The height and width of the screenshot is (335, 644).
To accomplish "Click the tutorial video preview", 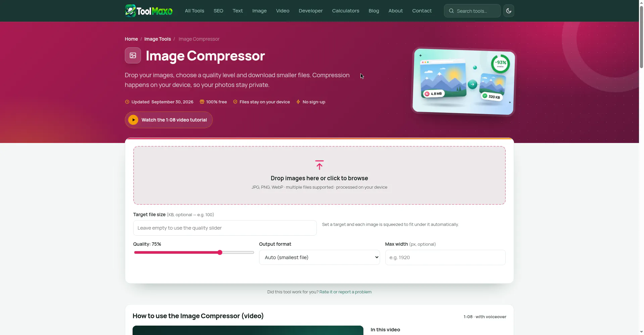I will pos(248,330).
